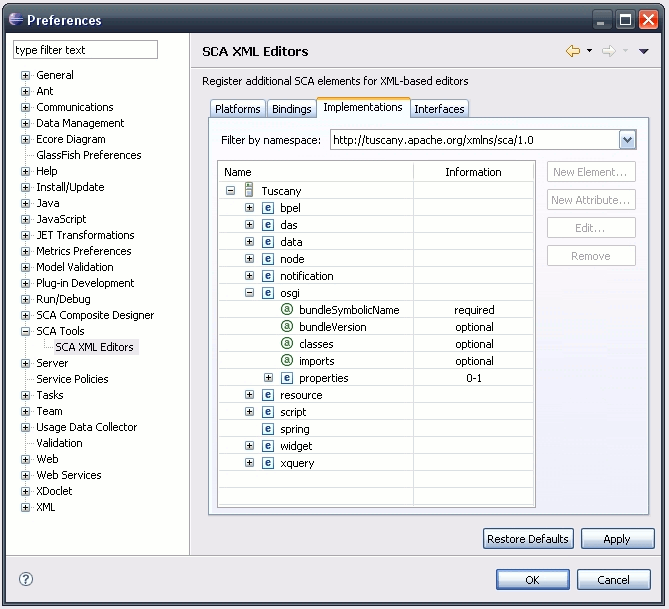Open the namespace filter dropdown
This screenshot has height=609, width=669.
pos(627,140)
